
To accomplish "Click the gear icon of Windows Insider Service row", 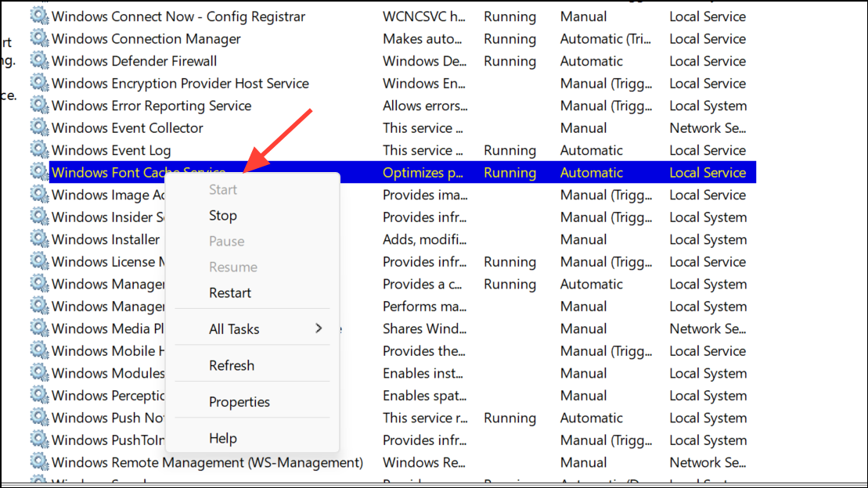I will coord(39,217).
